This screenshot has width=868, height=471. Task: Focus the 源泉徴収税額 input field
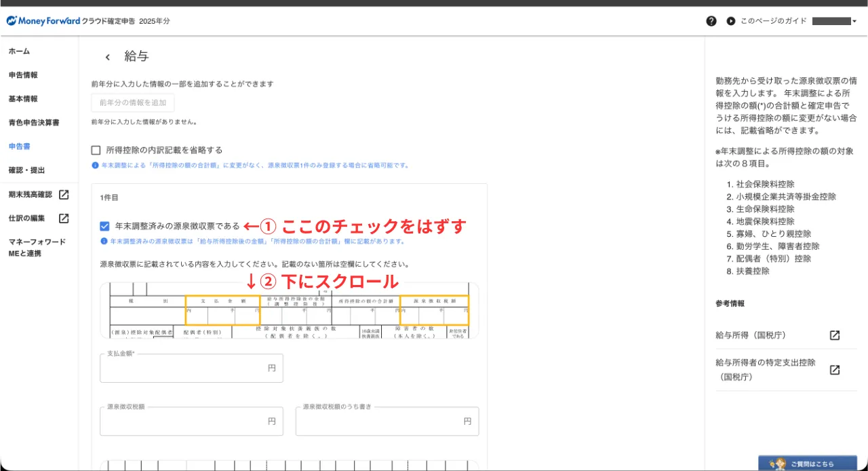point(183,421)
